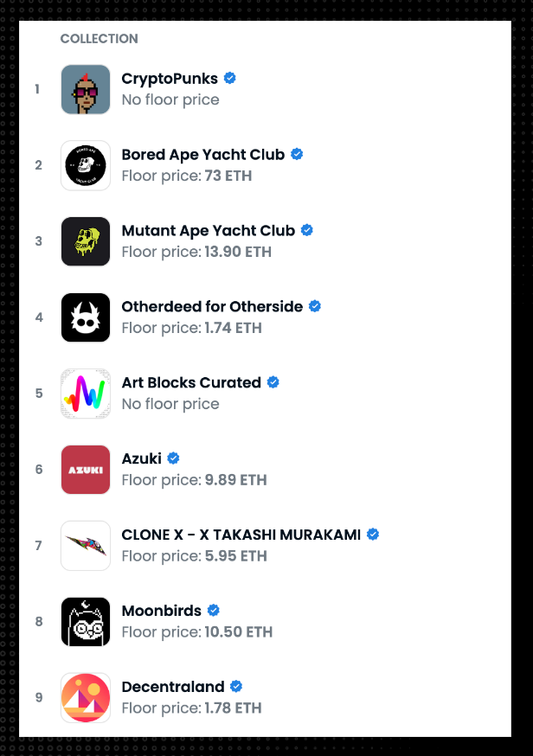533x756 pixels.
Task: Click the COLLECTION column header
Action: (x=99, y=39)
